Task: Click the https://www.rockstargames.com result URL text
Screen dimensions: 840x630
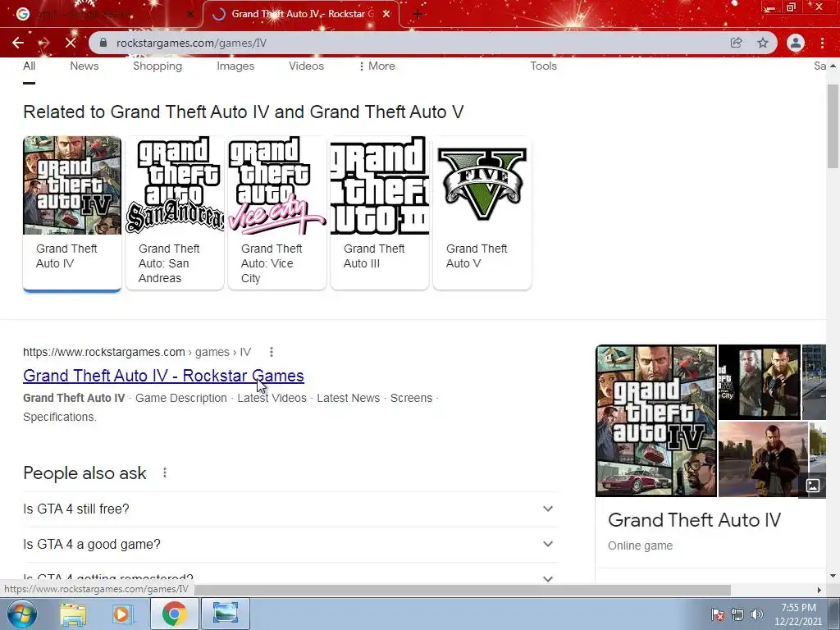Action: coord(137,352)
